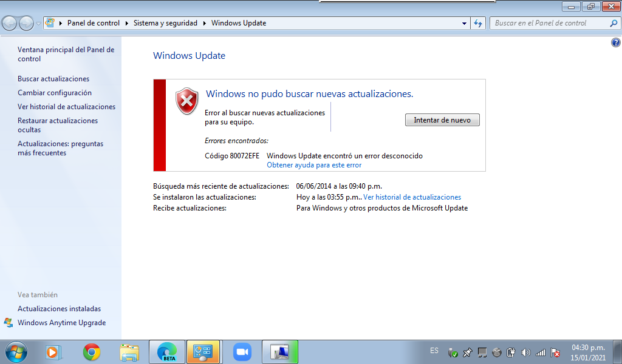622x364 pixels.
Task: Expand the arrow after Sistema y seguridad
Action: pos(204,23)
